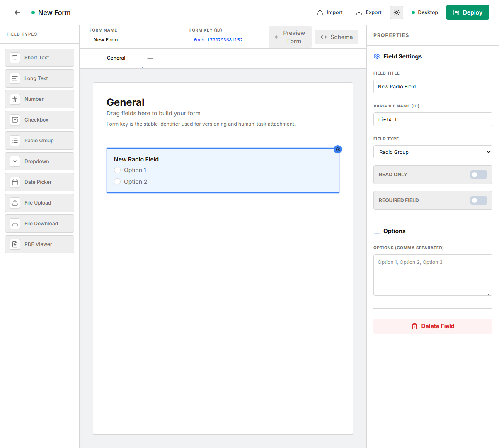Select Option 2 radio button
This screenshot has height=448, width=499.
tap(117, 182)
